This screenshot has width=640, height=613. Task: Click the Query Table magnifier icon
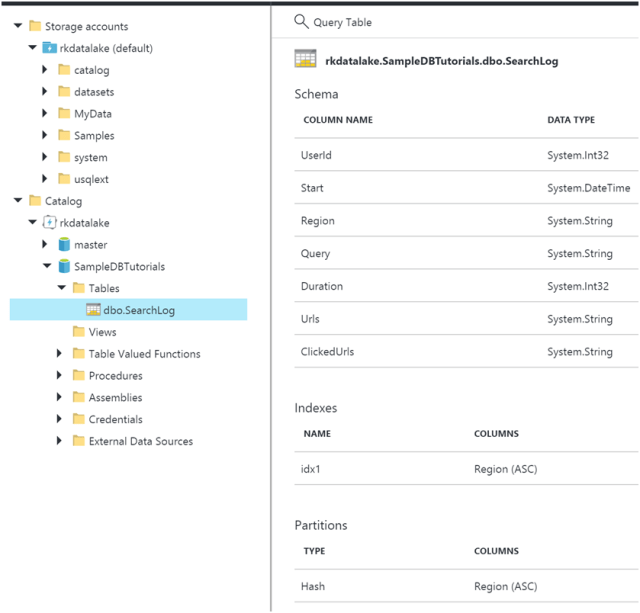point(301,21)
